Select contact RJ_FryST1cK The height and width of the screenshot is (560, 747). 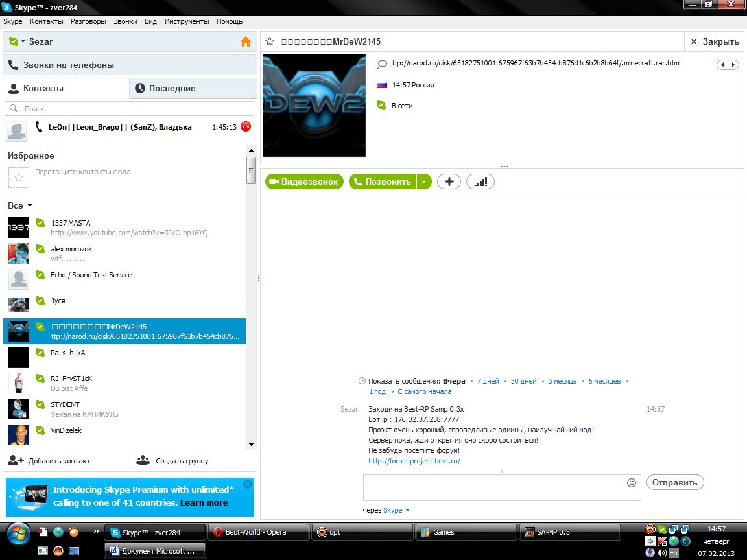(x=124, y=383)
